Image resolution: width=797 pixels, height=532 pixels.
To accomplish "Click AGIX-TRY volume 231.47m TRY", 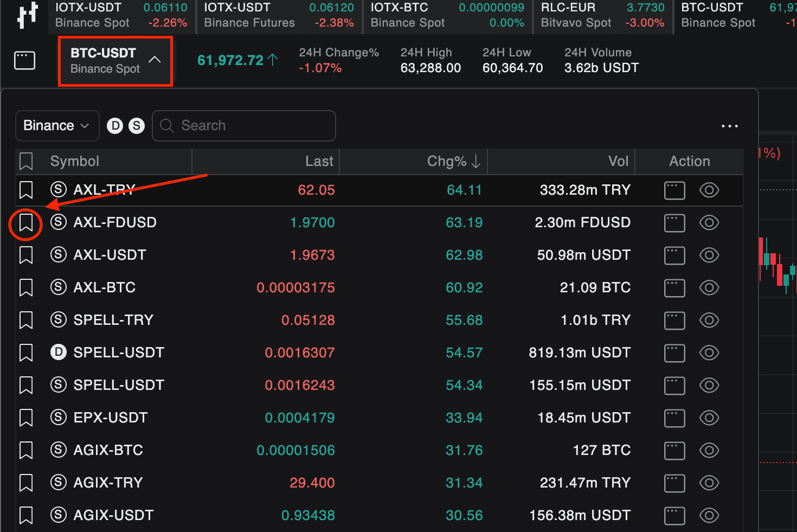I will click(x=586, y=483).
